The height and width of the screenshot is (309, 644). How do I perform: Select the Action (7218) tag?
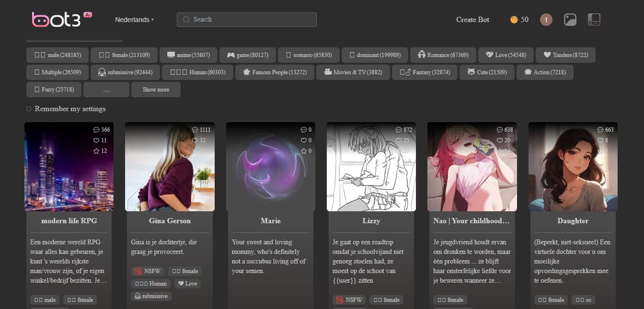[x=545, y=72]
